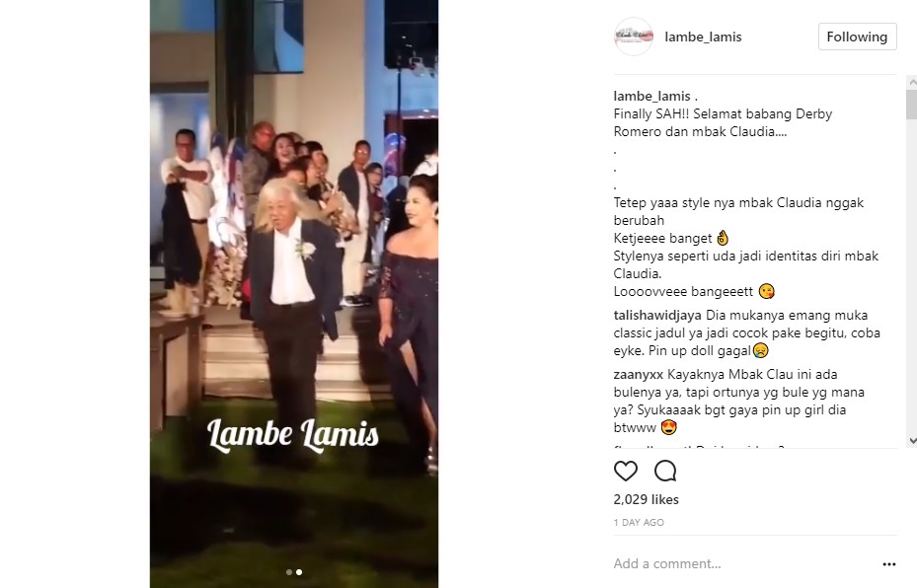Click the Lambe Lamis watermark on video
Image resolution: width=917 pixels, height=588 pixels.
coord(293,435)
